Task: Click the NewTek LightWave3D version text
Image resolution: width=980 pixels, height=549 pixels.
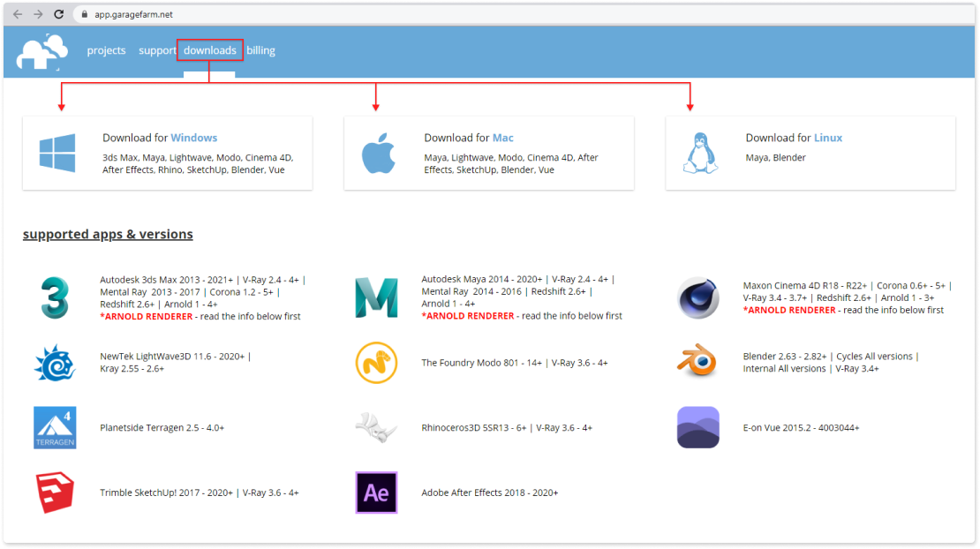Action: click(x=175, y=363)
